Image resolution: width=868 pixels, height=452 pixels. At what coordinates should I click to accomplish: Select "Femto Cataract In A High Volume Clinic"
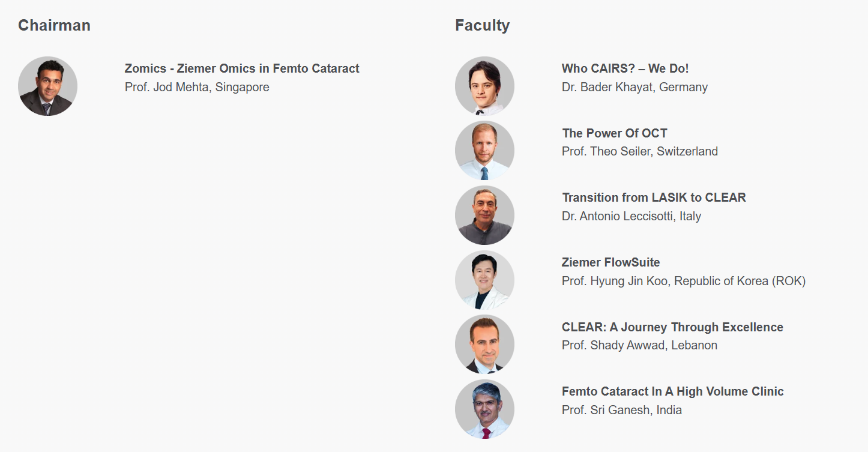click(672, 391)
